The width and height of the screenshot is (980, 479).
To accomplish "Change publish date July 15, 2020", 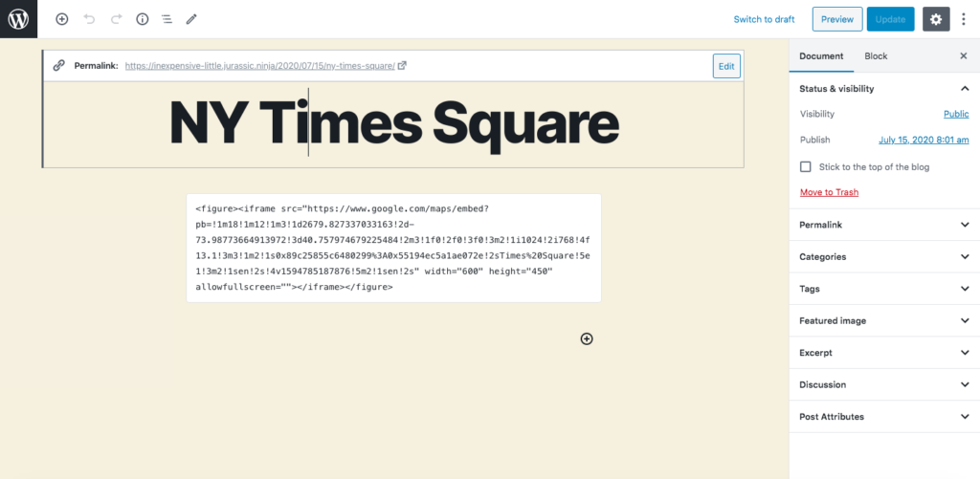I will [924, 140].
